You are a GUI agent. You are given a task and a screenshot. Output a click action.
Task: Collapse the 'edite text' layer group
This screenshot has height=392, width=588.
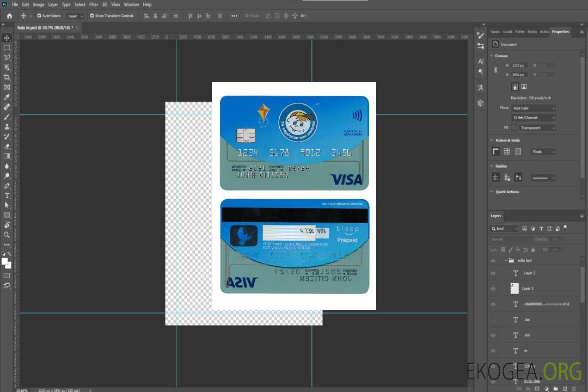tap(505, 260)
